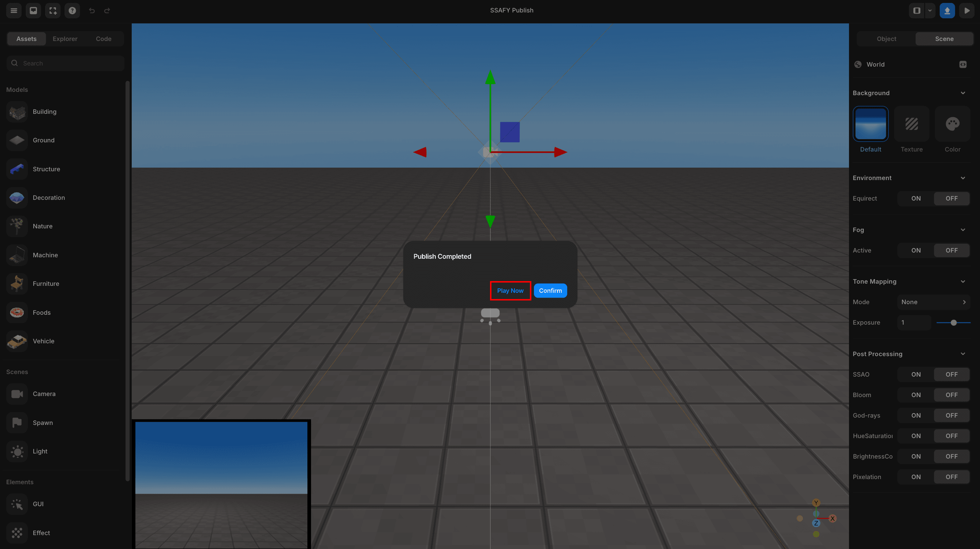Image resolution: width=980 pixels, height=549 pixels.
Task: Toggle Bloom effect ON
Action: point(916,395)
